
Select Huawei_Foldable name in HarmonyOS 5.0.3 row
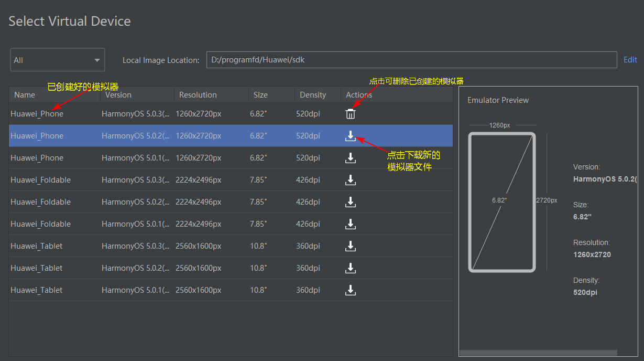click(40, 180)
